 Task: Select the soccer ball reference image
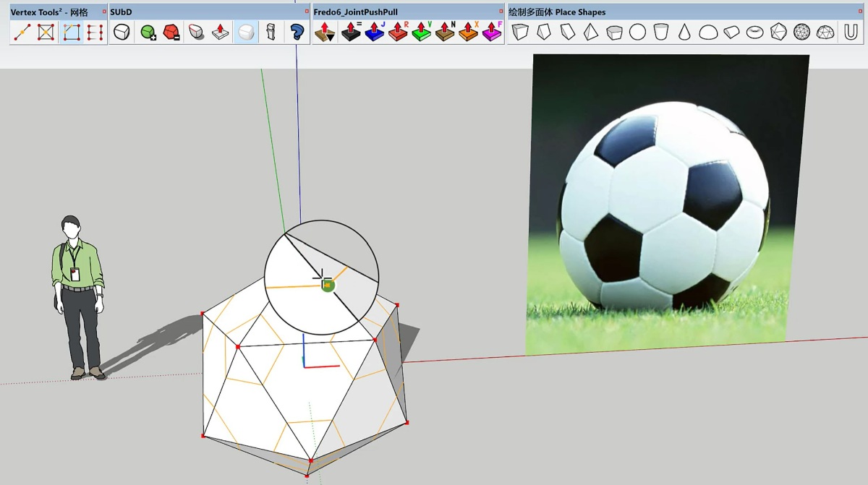667,204
